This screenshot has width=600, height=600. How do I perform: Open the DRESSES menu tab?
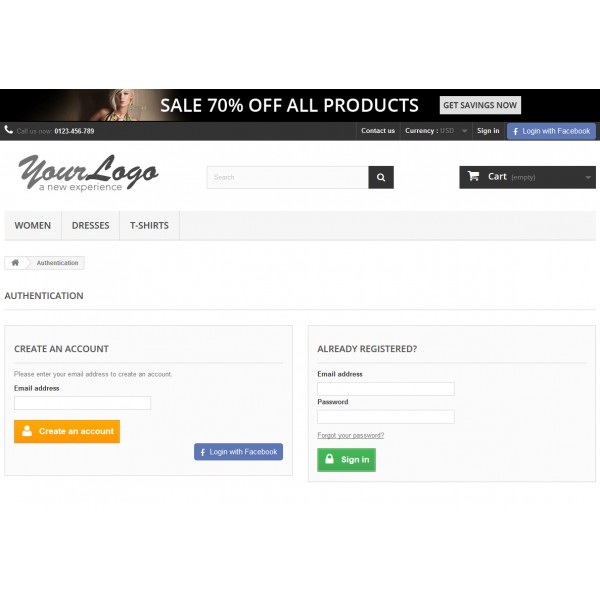pos(91,225)
